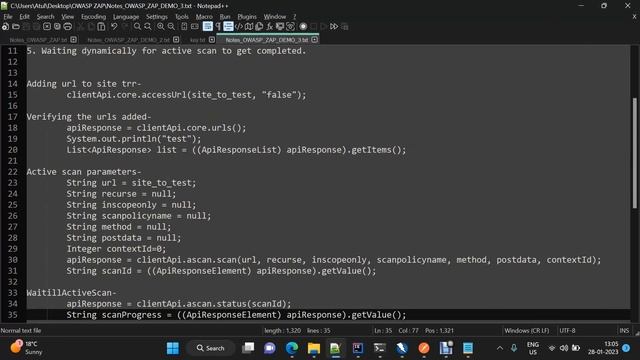This screenshot has height=360, width=640.
Task: Open the ? help menu
Action: 294,17
